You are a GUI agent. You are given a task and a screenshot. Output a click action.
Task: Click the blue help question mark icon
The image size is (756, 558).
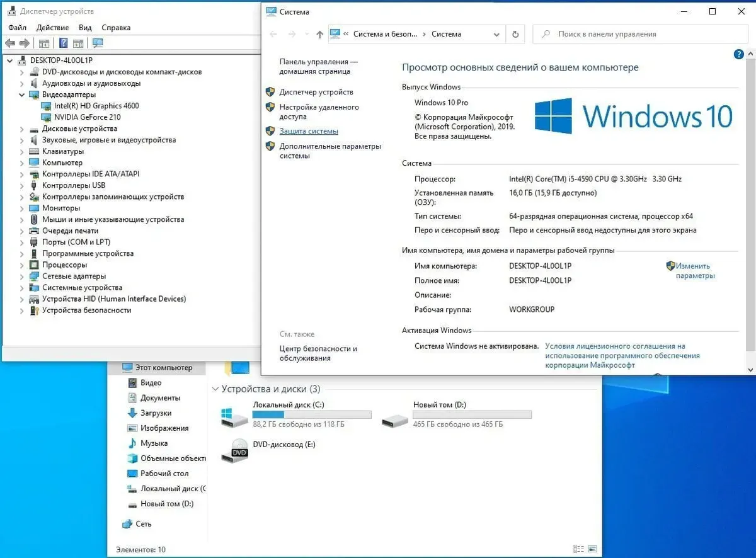(739, 55)
